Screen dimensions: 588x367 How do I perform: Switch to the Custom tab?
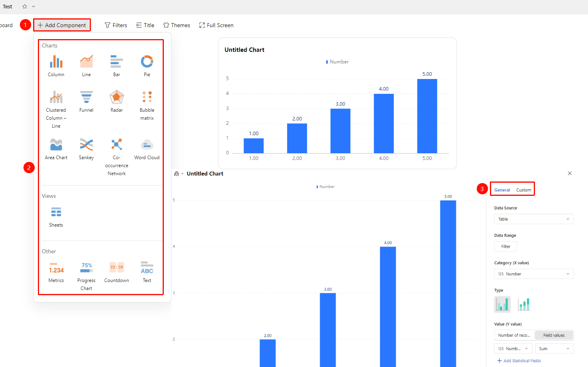coord(523,190)
